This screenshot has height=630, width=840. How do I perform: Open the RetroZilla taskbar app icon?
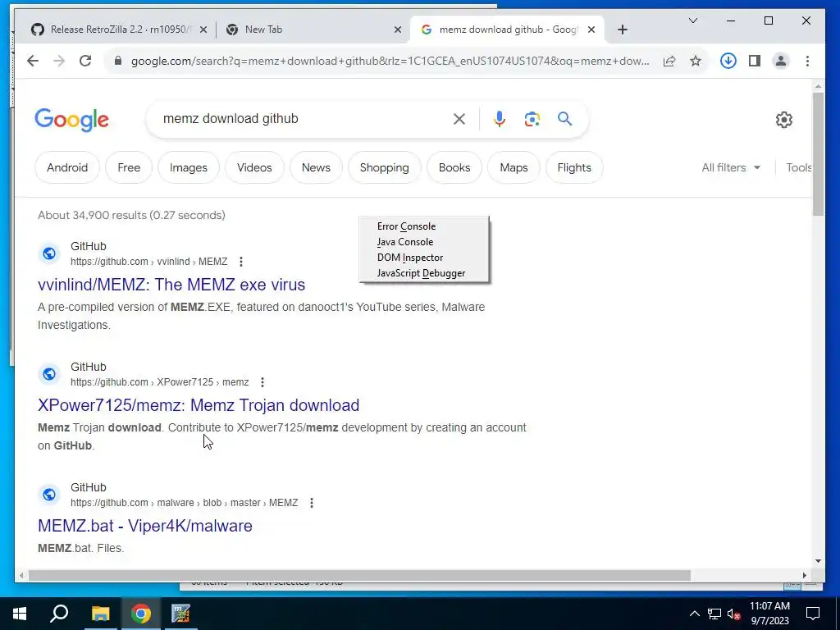tap(180, 614)
